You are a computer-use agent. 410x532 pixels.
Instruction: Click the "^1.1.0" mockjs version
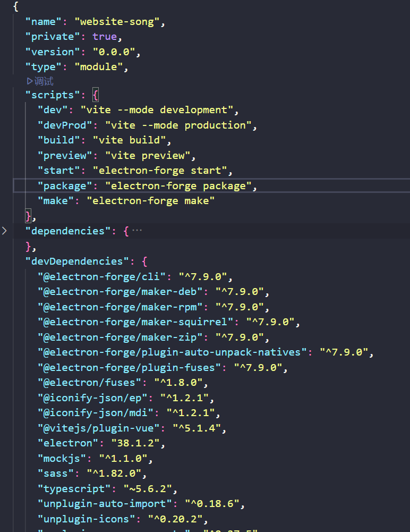[123, 459]
